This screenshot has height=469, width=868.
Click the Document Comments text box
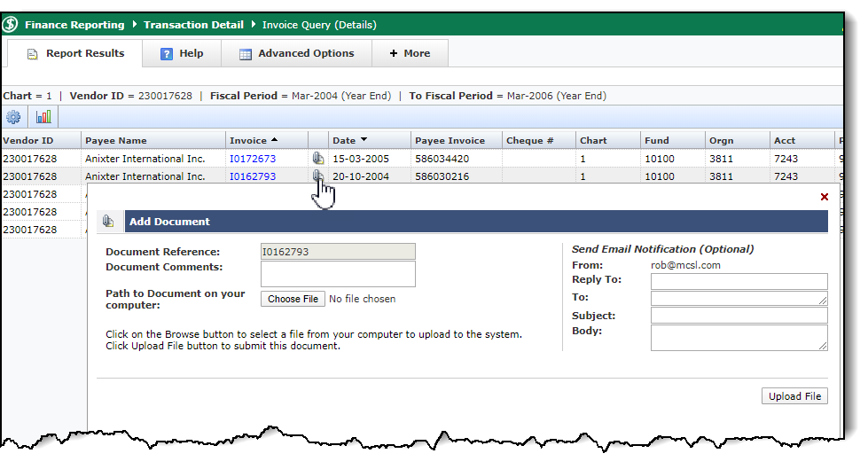338,273
